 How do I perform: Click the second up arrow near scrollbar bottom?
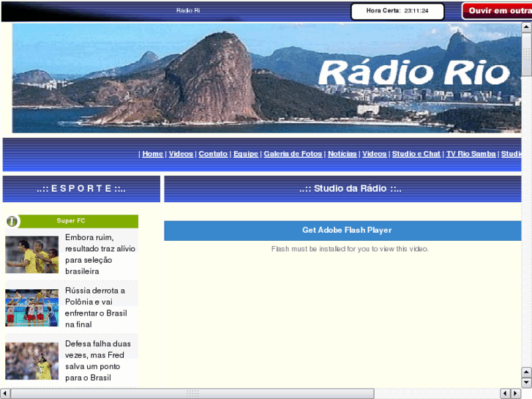click(526, 372)
